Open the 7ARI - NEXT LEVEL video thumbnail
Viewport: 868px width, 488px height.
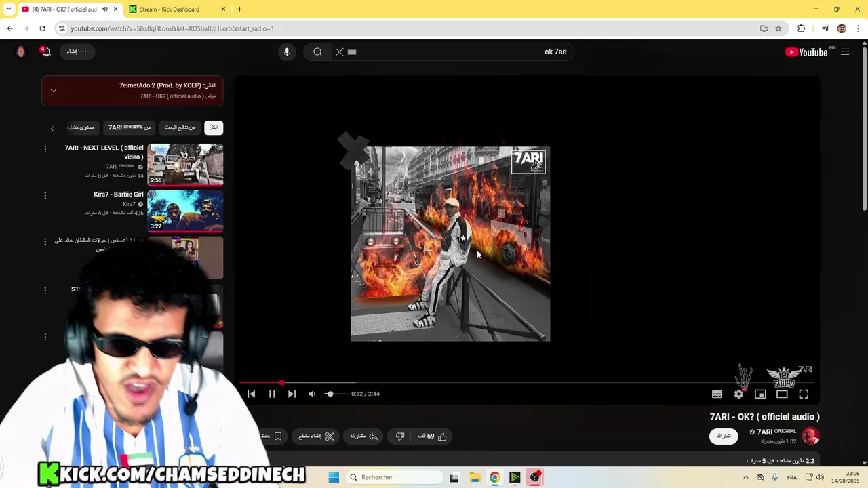pos(185,165)
